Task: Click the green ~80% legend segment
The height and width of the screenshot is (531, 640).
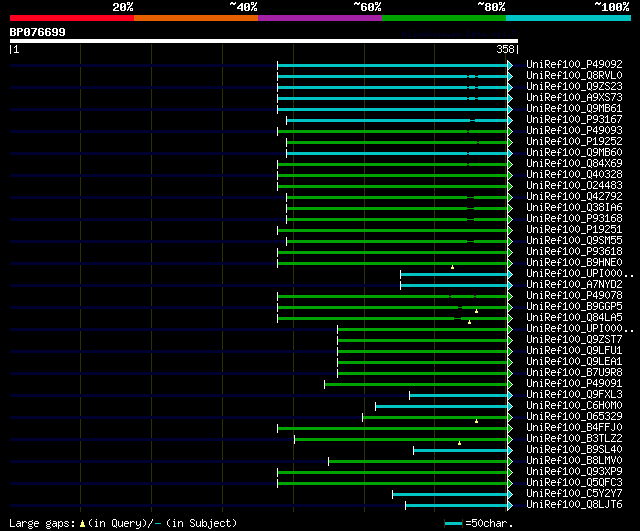Action: click(x=444, y=18)
